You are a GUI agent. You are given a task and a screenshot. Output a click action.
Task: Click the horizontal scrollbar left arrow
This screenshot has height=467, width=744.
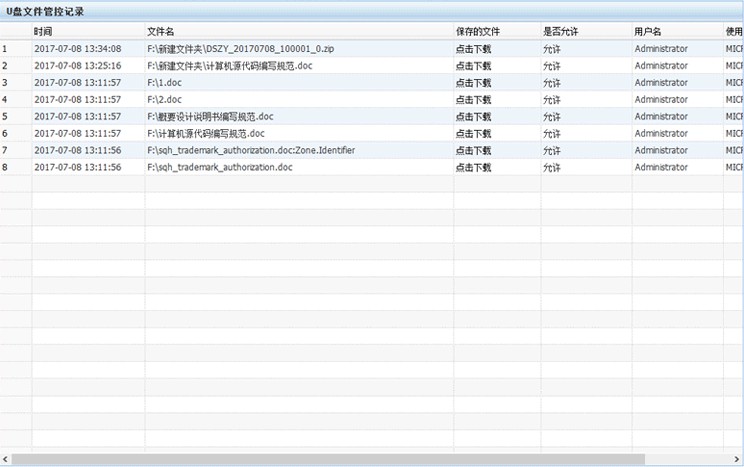coord(5,459)
